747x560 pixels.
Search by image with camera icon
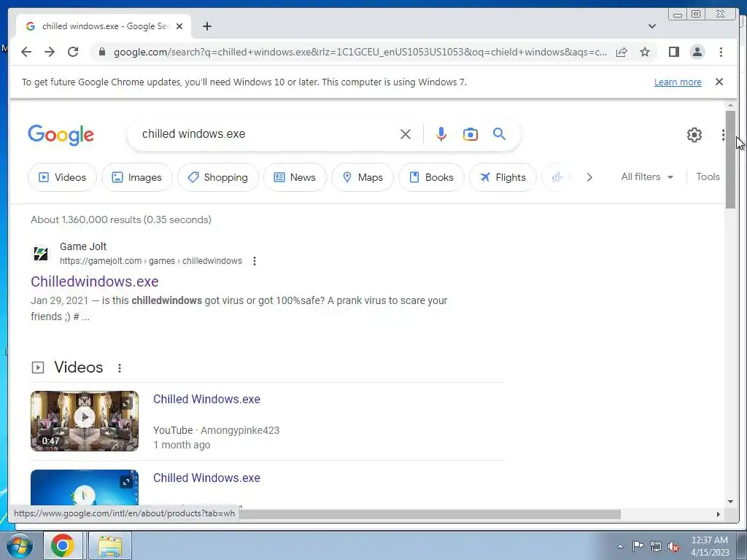(471, 134)
